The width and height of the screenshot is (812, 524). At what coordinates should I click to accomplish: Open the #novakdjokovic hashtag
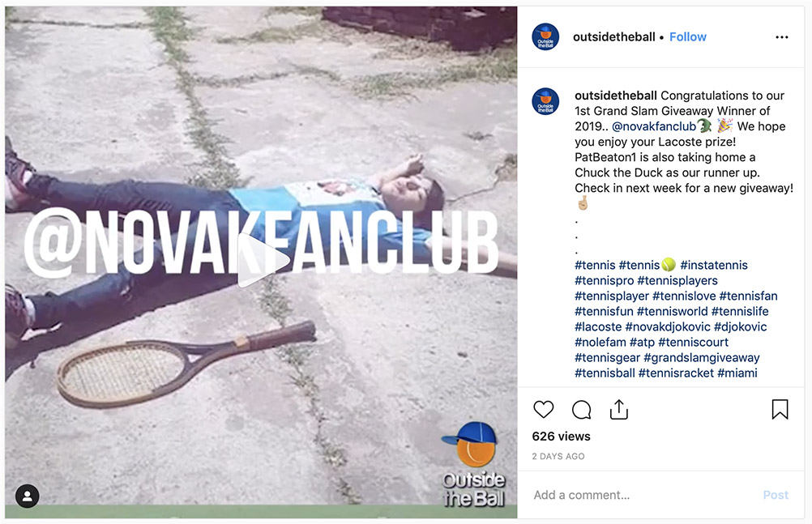[x=668, y=326]
